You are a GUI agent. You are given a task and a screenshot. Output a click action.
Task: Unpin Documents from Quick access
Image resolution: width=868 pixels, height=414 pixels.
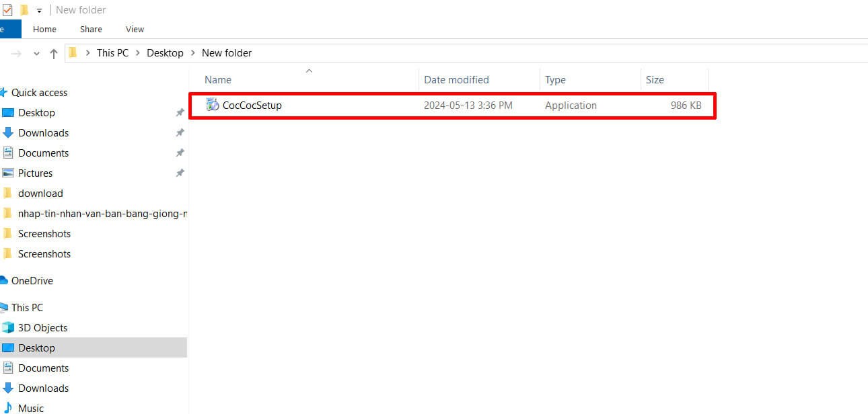[x=180, y=153]
